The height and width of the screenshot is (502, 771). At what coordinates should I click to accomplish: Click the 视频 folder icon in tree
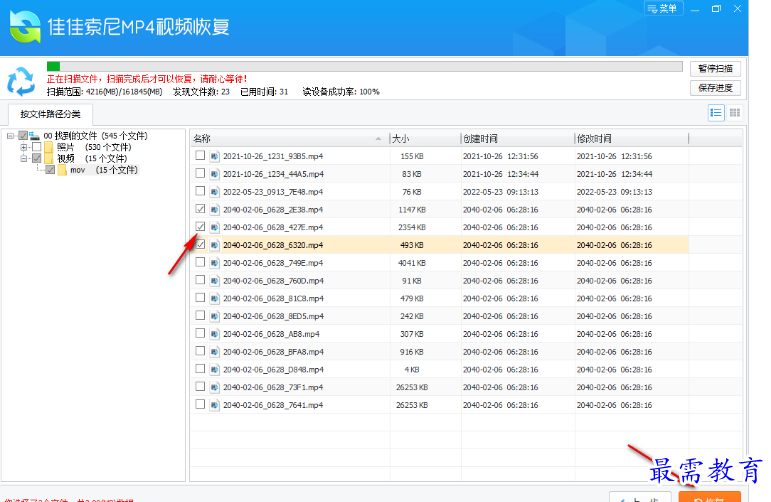(x=48, y=158)
